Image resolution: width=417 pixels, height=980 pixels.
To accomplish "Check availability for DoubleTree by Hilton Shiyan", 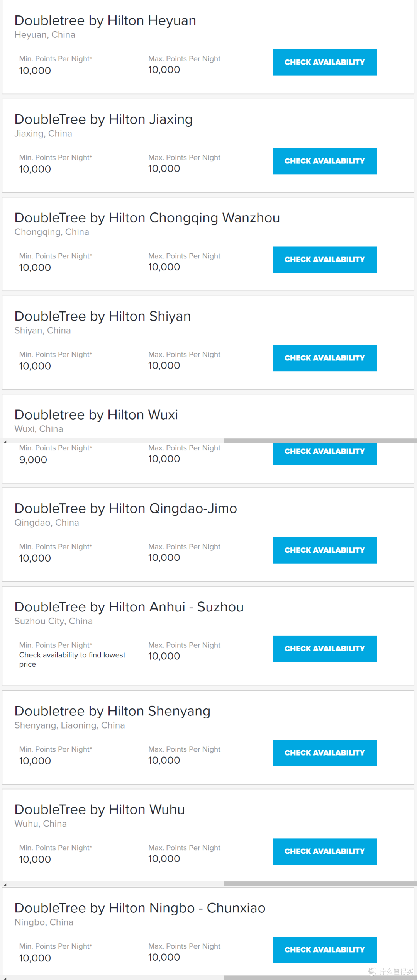I will point(324,358).
